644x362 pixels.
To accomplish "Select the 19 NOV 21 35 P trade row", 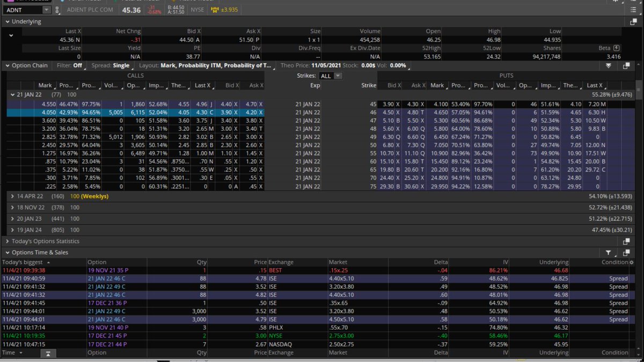I will pos(316,270).
